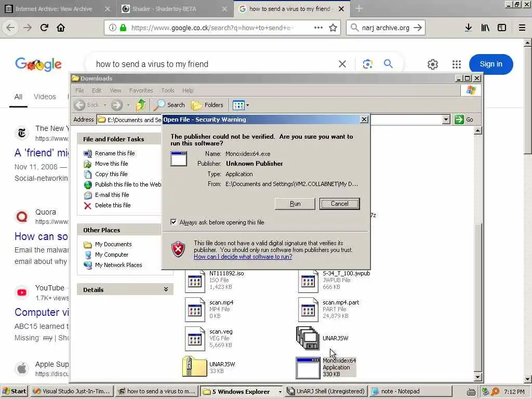
Task: Select the Monoxidex64 application file
Action: coord(326,367)
